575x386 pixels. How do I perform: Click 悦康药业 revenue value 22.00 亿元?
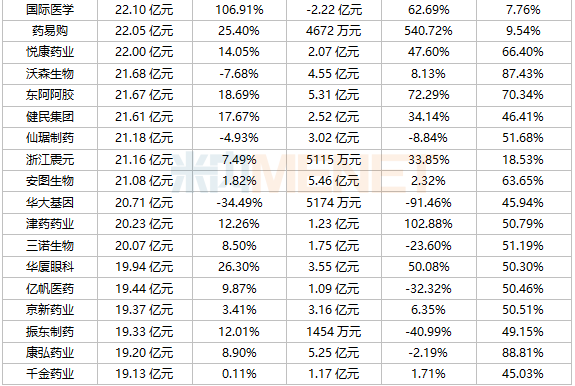(x=144, y=52)
